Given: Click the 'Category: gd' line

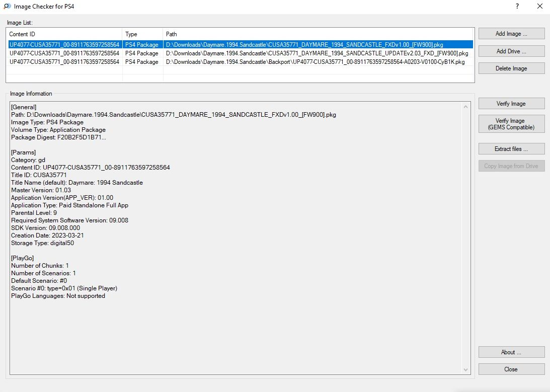Looking at the screenshot, I should (x=28, y=160).
